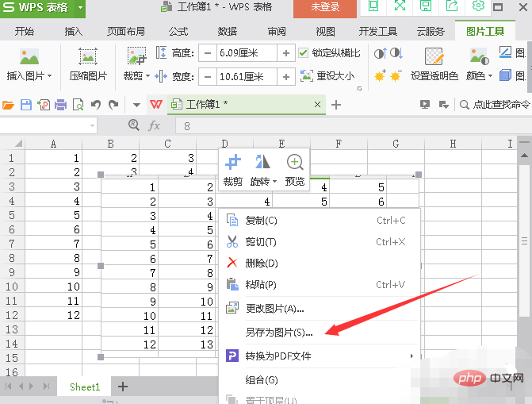Click the settings gear in title bar
The width and height of the screenshot is (532, 404).
(x=478, y=6)
